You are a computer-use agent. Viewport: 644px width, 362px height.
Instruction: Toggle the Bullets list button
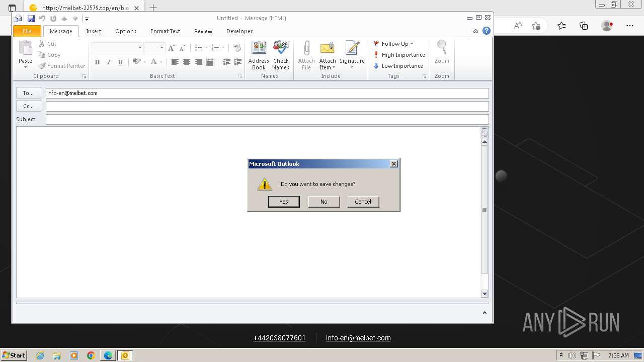pos(198,48)
